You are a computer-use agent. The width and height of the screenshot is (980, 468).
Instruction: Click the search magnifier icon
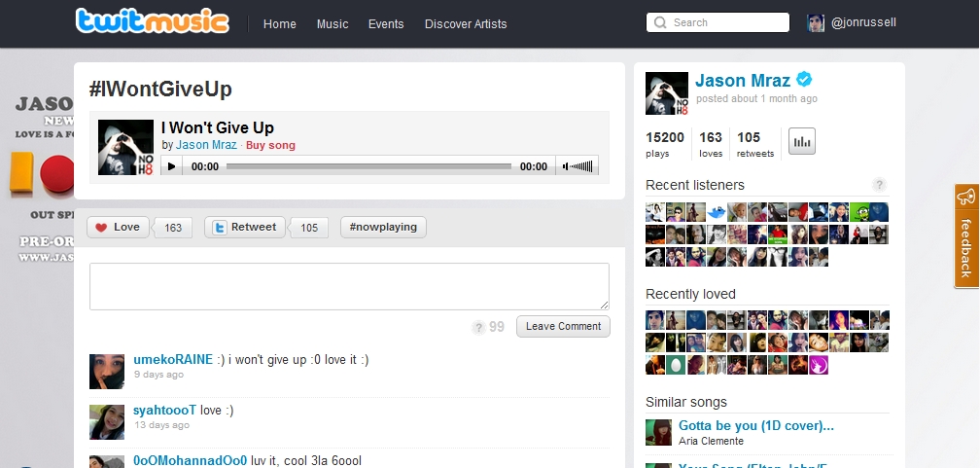pyautogui.click(x=660, y=22)
